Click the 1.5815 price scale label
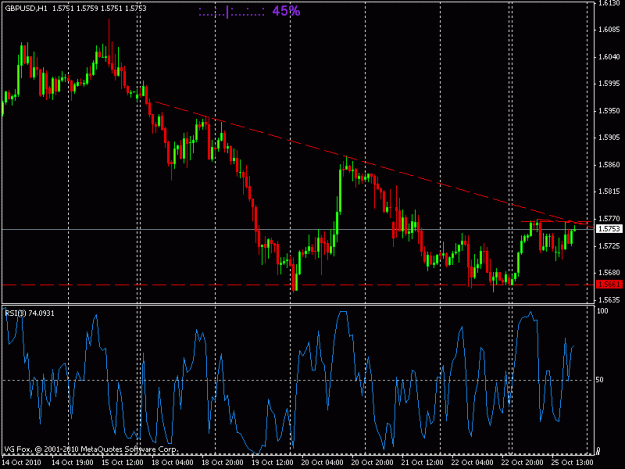 [609, 192]
